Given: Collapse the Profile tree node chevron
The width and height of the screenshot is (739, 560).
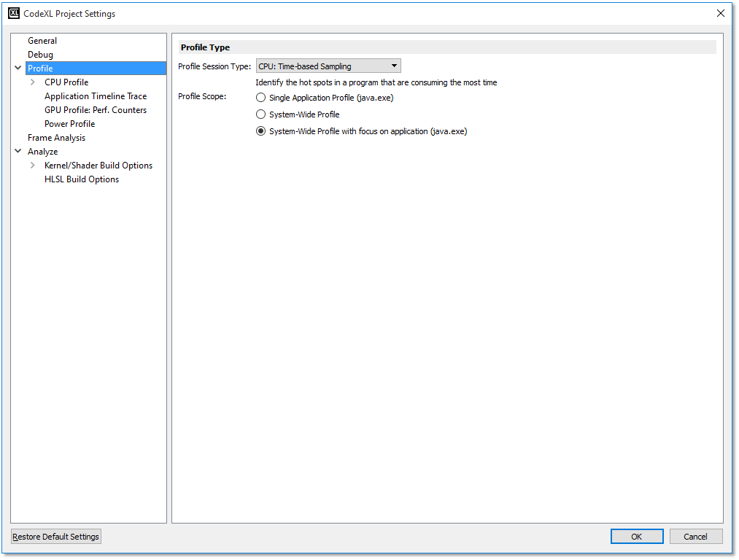Looking at the screenshot, I should (18, 68).
